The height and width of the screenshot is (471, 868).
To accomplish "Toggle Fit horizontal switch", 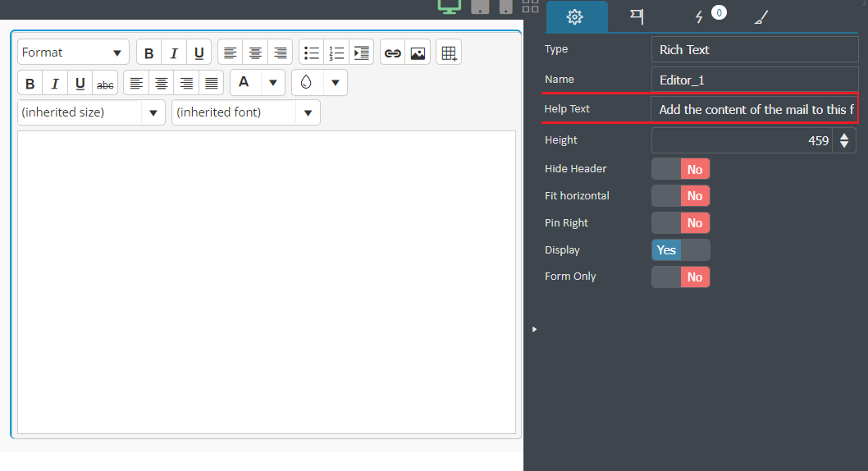I will pyautogui.click(x=680, y=196).
